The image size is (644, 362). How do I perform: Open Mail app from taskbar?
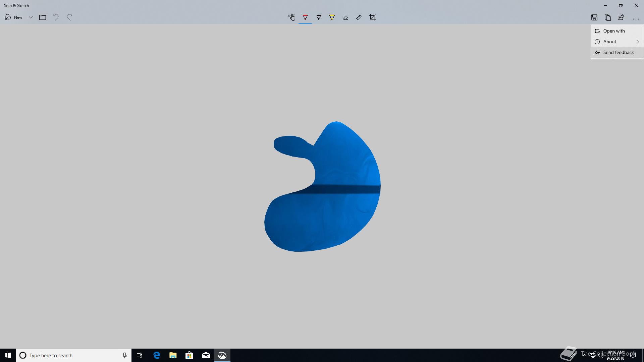click(x=206, y=355)
